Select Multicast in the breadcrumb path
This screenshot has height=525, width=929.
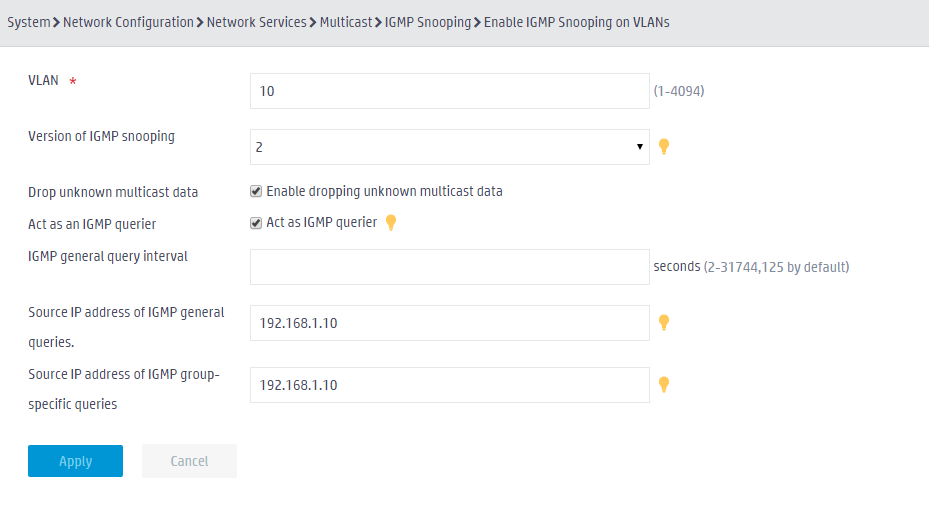[x=346, y=23]
